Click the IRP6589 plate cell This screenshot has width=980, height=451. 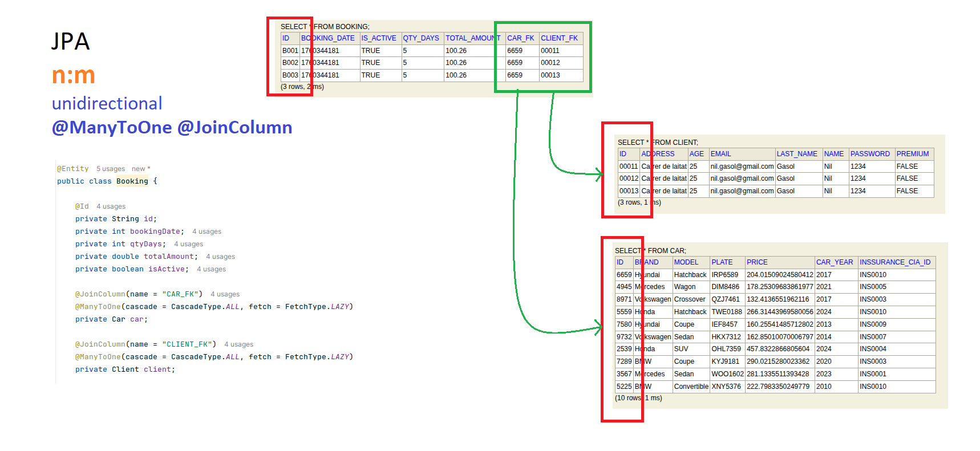724,275
